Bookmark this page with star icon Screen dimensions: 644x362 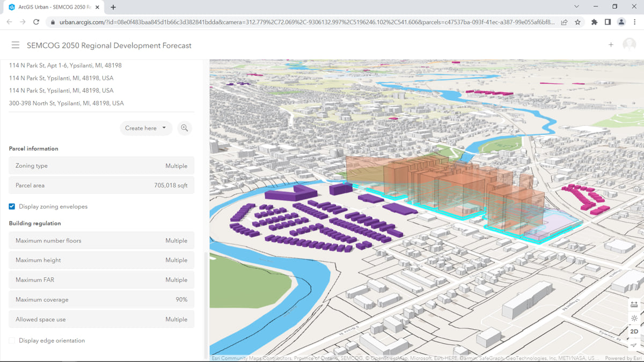pos(577,22)
